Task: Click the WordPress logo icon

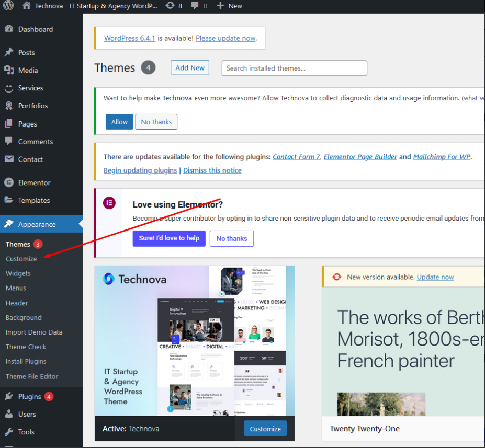Action: pyautogui.click(x=8, y=6)
